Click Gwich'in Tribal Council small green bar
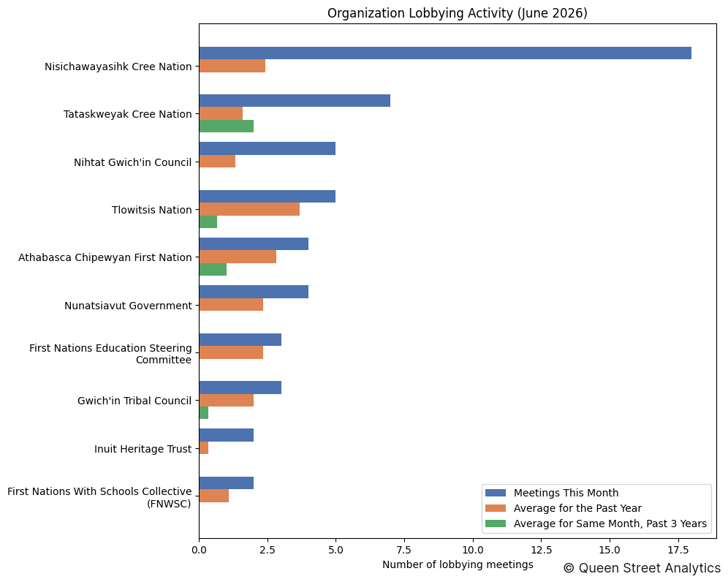 click(204, 412)
